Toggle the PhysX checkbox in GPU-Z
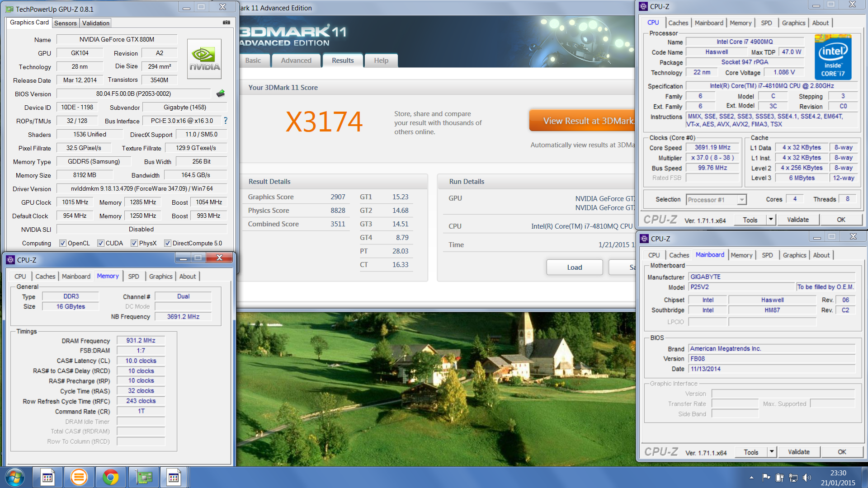Image resolution: width=868 pixels, height=488 pixels. click(134, 243)
